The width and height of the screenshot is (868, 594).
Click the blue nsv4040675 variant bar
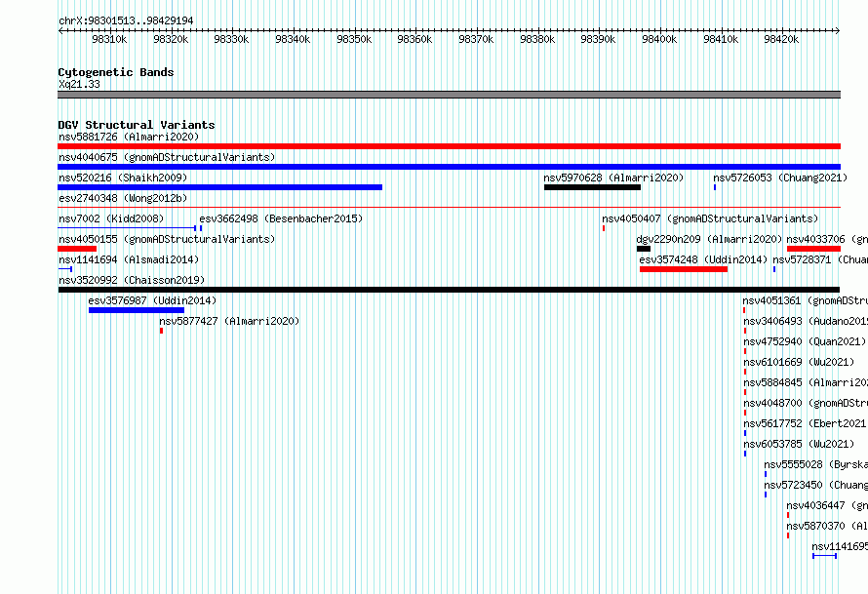pyautogui.click(x=449, y=167)
